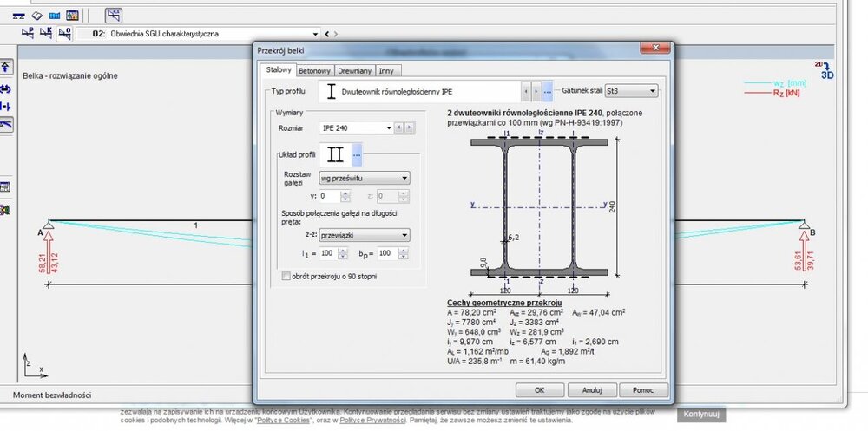Click into the l1 value input field
868x431 pixels.
(x=328, y=253)
